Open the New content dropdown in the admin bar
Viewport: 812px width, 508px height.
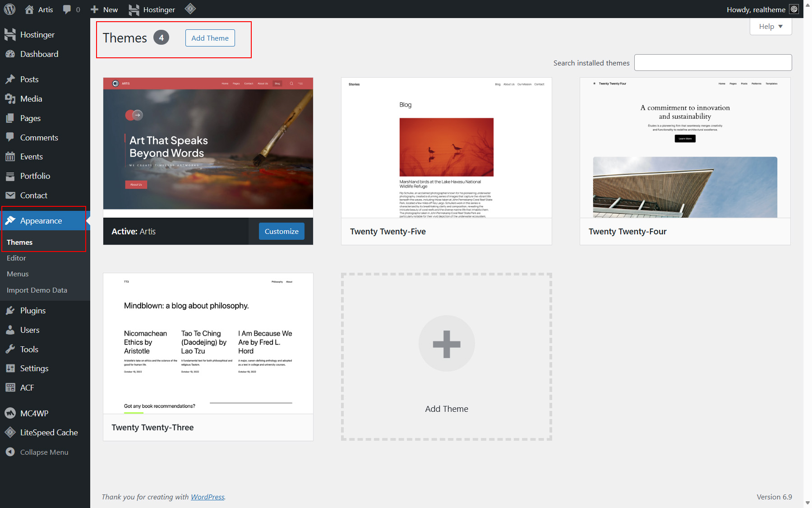coord(104,9)
